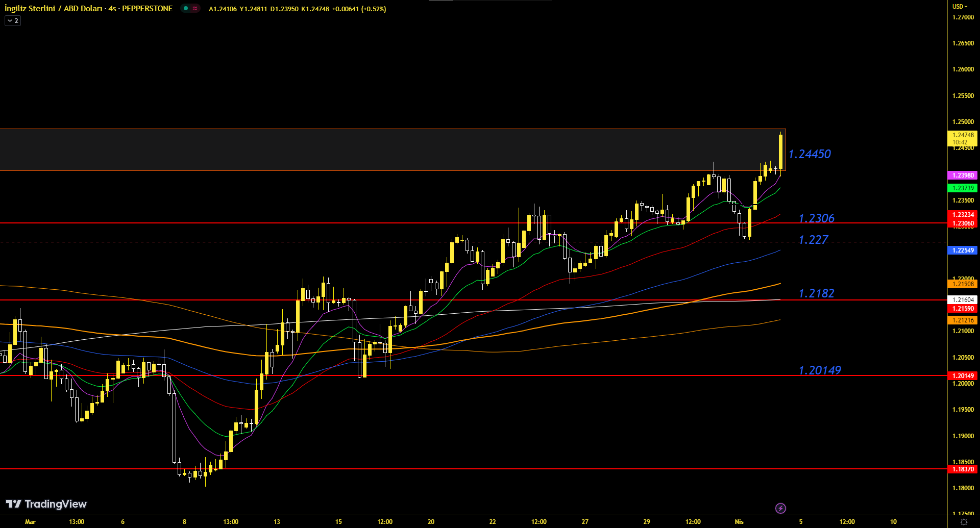Click the green 1.23739 moving average label
The width and height of the screenshot is (980, 528).
(x=962, y=188)
